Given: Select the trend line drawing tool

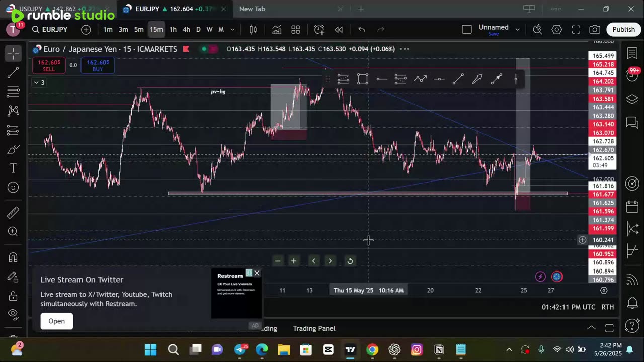Looking at the screenshot, I should pyautogui.click(x=14, y=73).
